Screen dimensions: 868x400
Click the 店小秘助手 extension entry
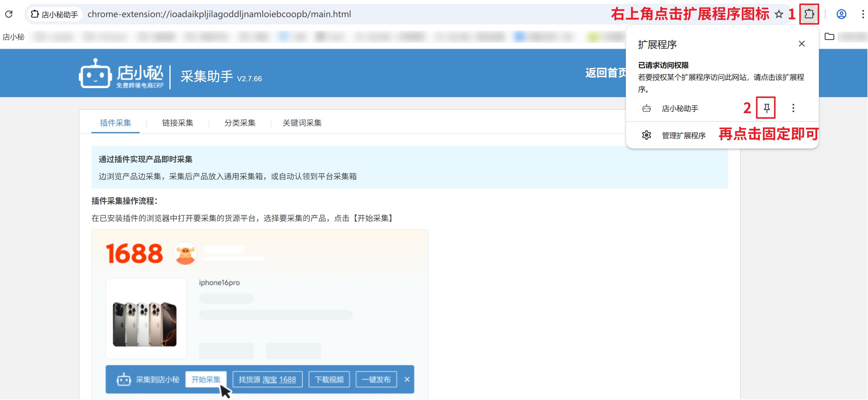(680, 108)
